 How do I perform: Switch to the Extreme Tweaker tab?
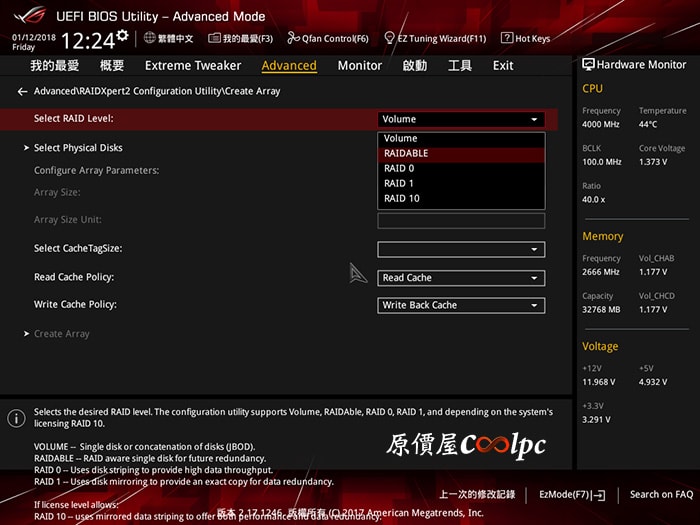pyautogui.click(x=193, y=66)
